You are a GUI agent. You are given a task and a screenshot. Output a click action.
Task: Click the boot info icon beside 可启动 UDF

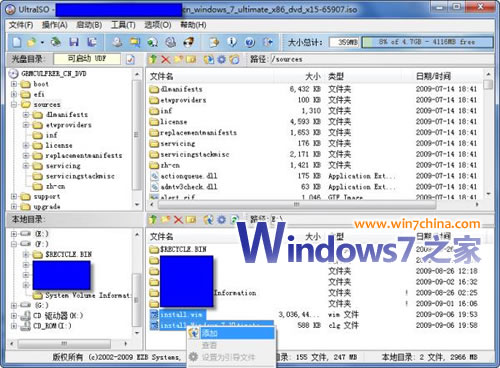coord(130,60)
